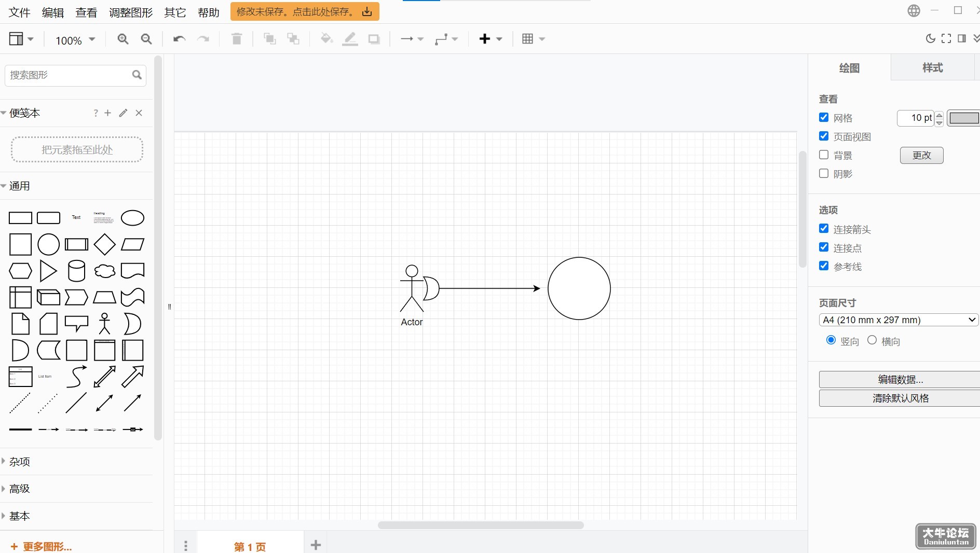Enable the 阴影 shadow checkbox
Screen dimensions: 980x553
824,173
